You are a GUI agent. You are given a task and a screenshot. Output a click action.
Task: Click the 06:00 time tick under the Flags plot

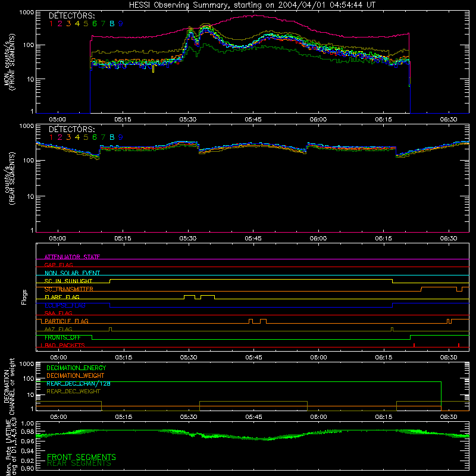tap(319, 358)
